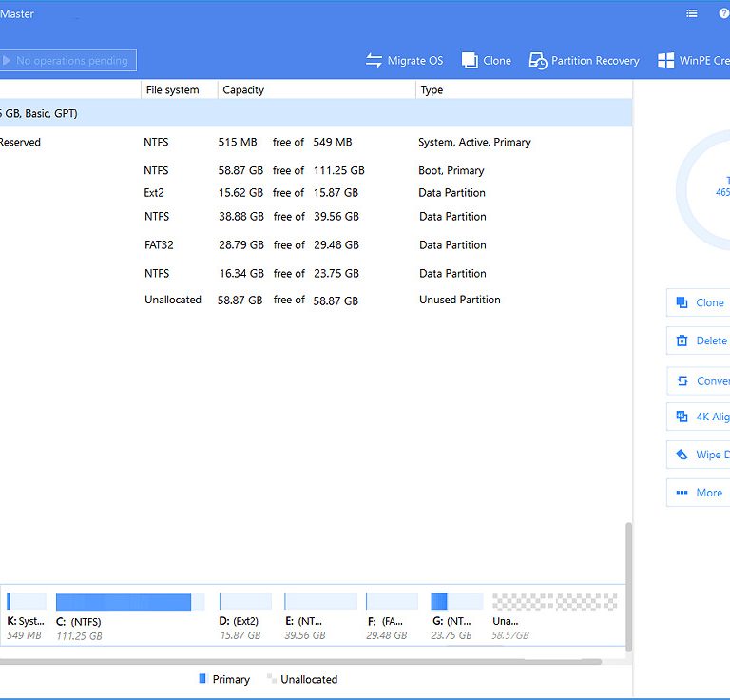Select the disk header row Basic, GPT

[317, 113]
